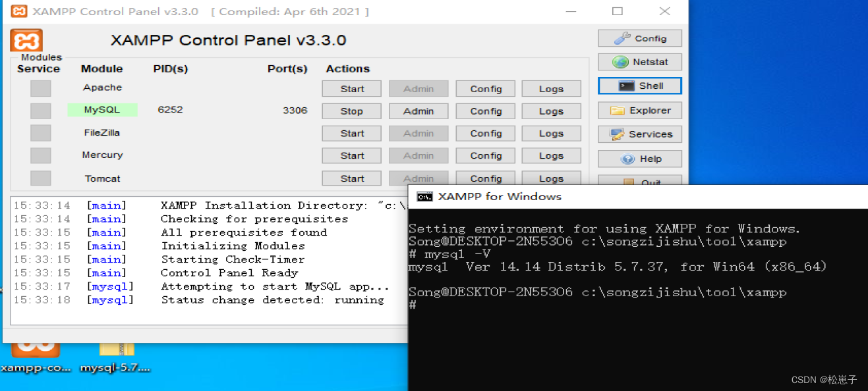
Task: Click the command prompt icon in XAMPP for Windows title
Action: point(424,196)
